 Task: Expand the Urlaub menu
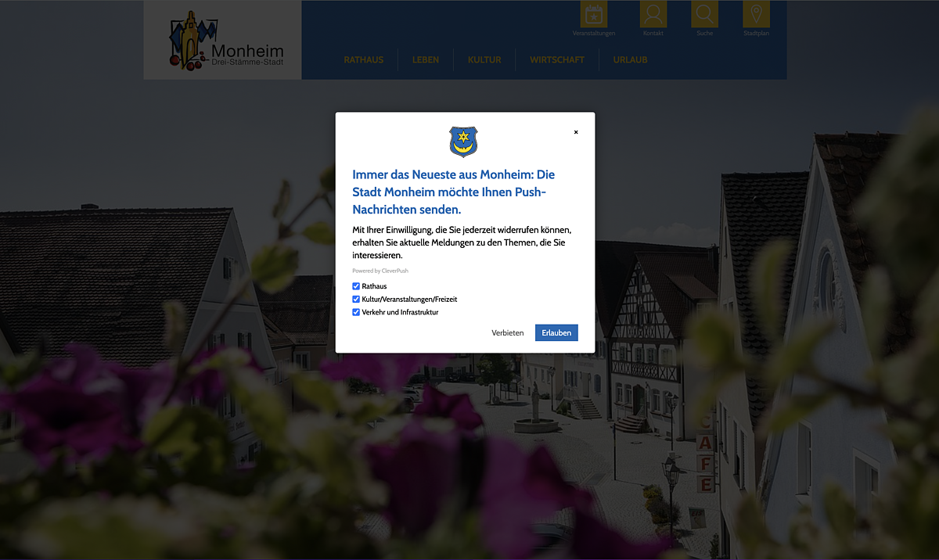tap(630, 60)
